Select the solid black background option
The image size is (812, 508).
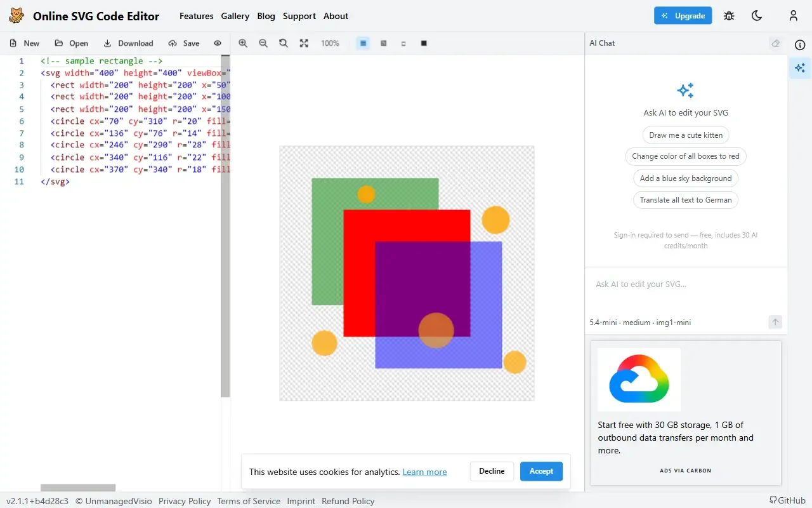point(424,43)
